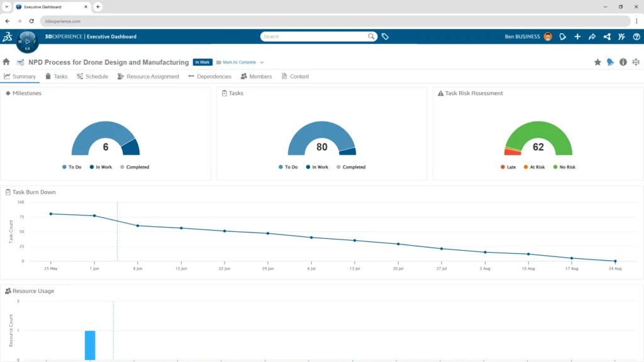The width and height of the screenshot is (644, 362).
Task: Click the maximize widget icon at far right
Action: pyautogui.click(x=636, y=62)
